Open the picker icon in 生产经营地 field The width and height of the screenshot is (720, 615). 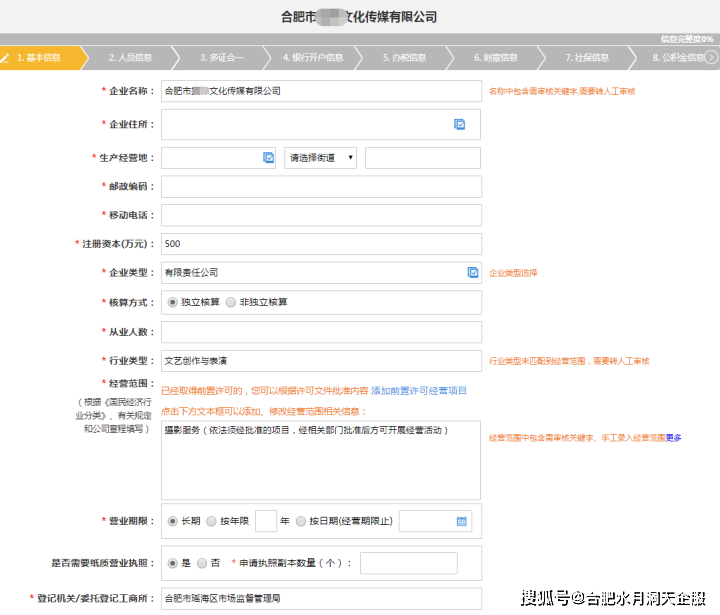(268, 158)
